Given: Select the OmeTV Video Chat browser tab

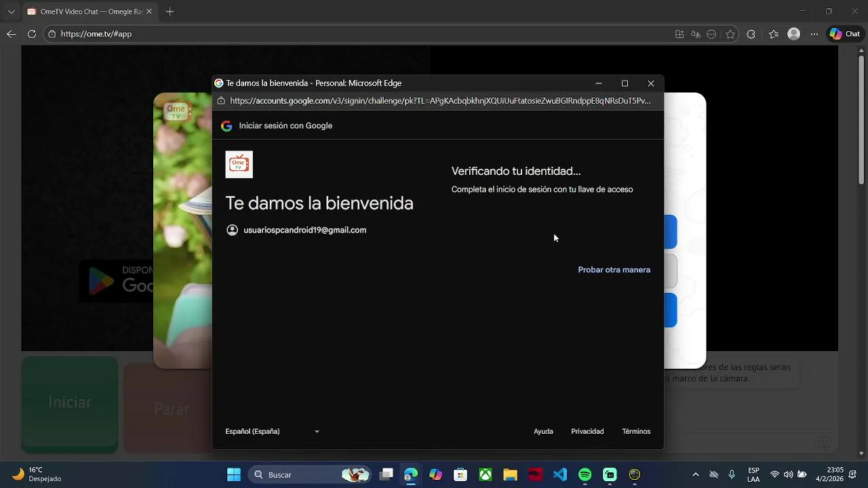Looking at the screenshot, I should tap(90, 12).
